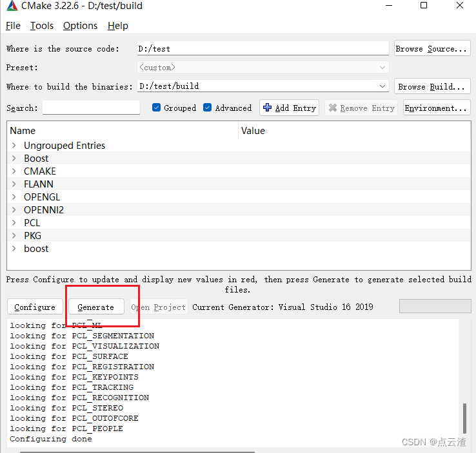Screen dimensions: 476x453
Task: Click 'looking for PCL_PEOPLE' log line
Action: [66, 429]
